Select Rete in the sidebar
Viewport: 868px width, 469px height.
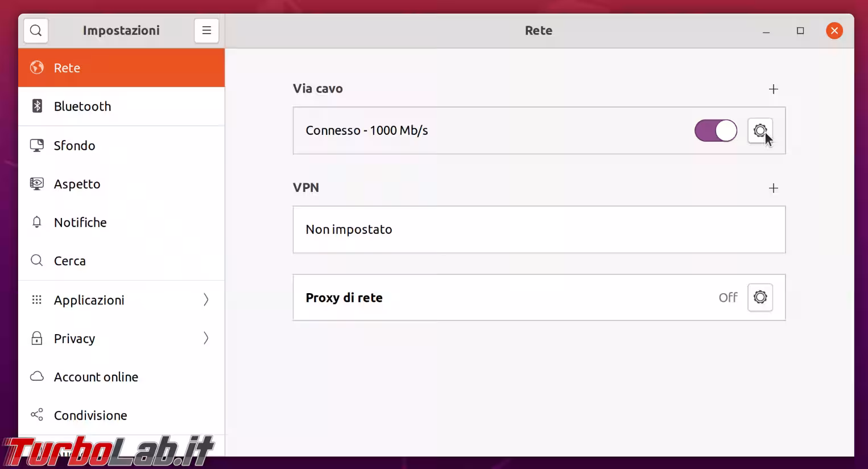coord(121,68)
